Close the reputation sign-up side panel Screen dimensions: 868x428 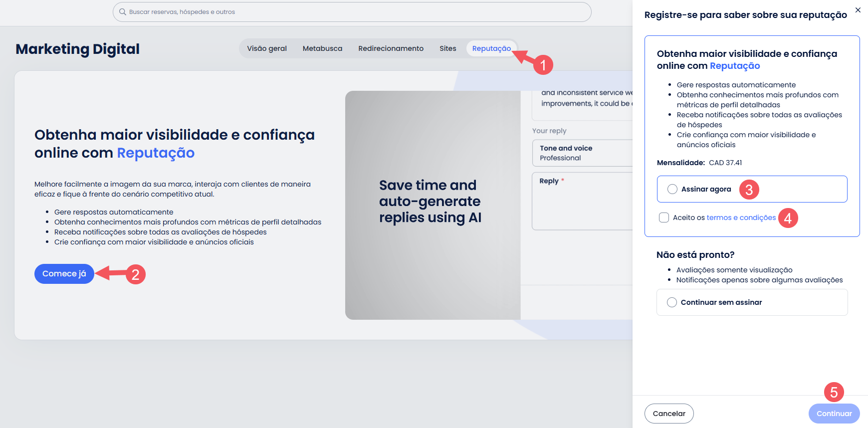[858, 10]
